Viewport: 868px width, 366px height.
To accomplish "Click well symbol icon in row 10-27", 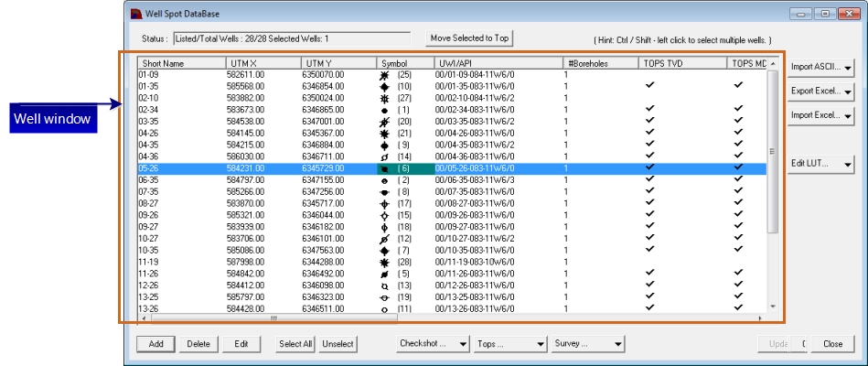I will pos(383,238).
